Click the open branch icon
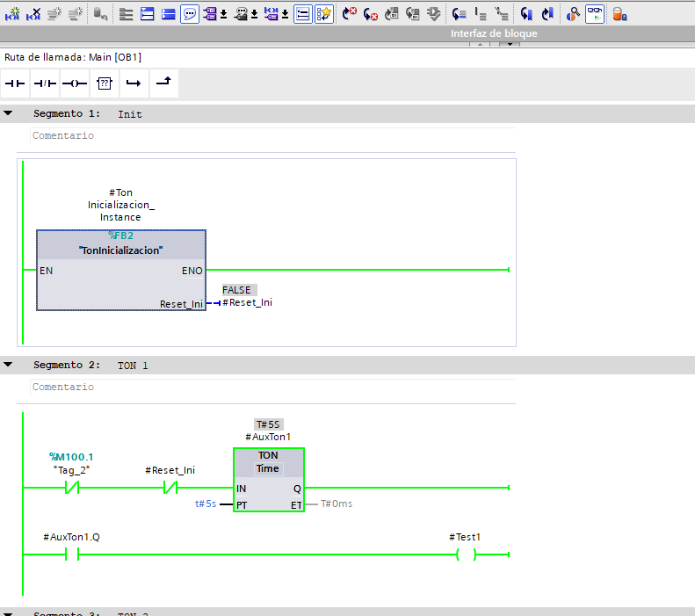695x616 pixels. click(x=134, y=83)
